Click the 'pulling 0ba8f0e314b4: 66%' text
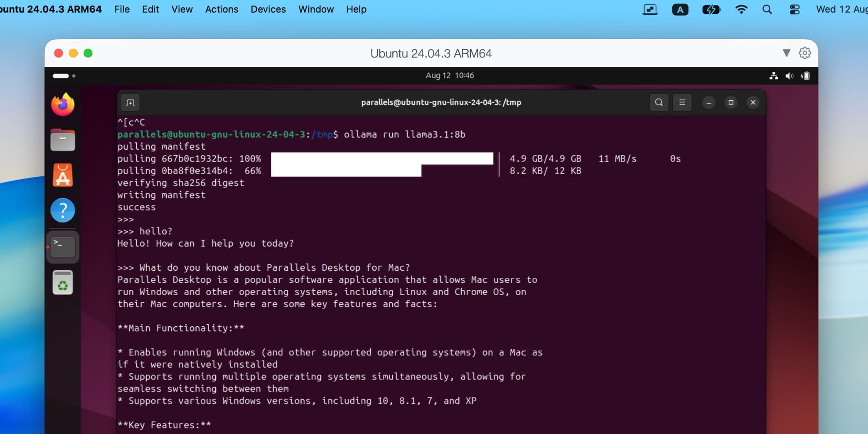Image resolution: width=868 pixels, height=434 pixels. (189, 171)
